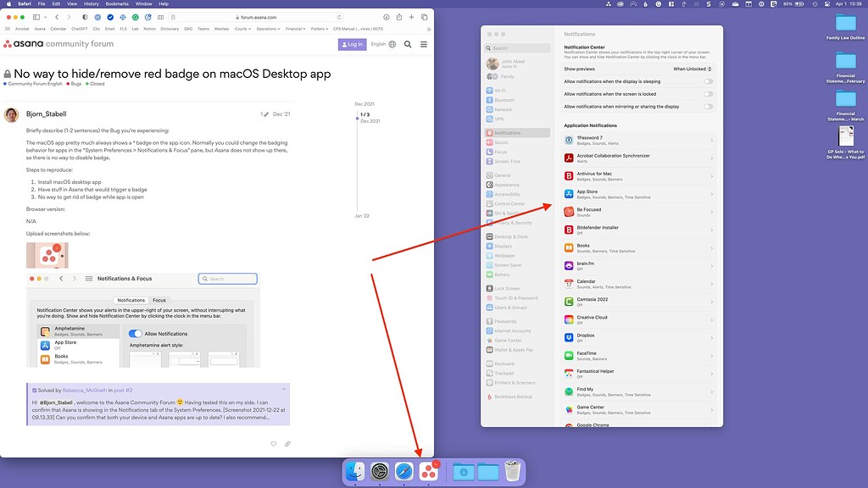This screenshot has width=868, height=488.
Task: Open System Settings from the Dock
Action: coord(379,471)
